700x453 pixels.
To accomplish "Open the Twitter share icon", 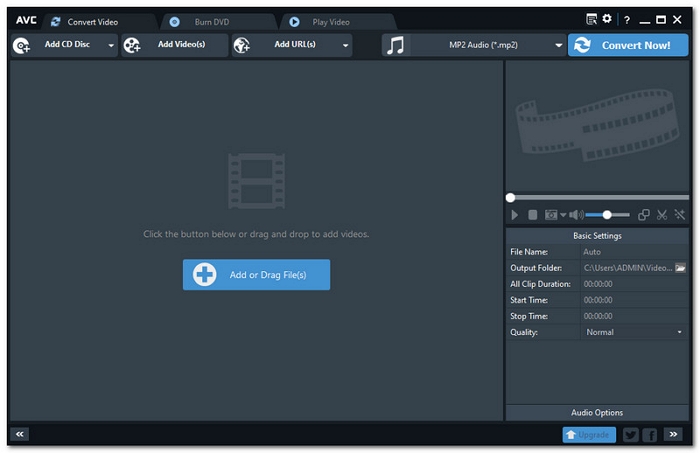I will coord(630,435).
